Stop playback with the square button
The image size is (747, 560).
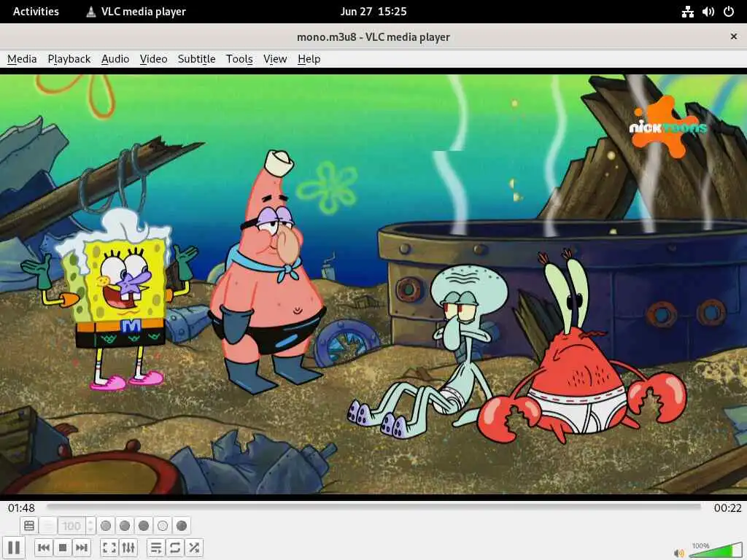pyautogui.click(x=63, y=548)
